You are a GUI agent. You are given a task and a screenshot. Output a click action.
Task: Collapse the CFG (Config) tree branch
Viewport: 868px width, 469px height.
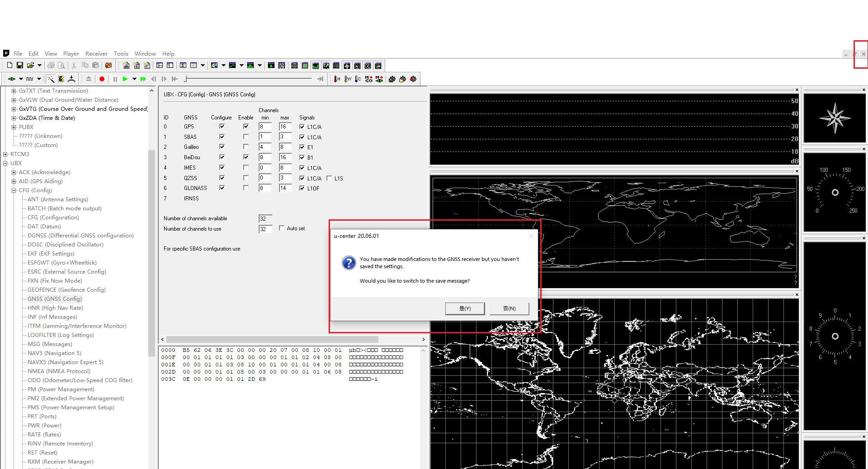[x=14, y=190]
